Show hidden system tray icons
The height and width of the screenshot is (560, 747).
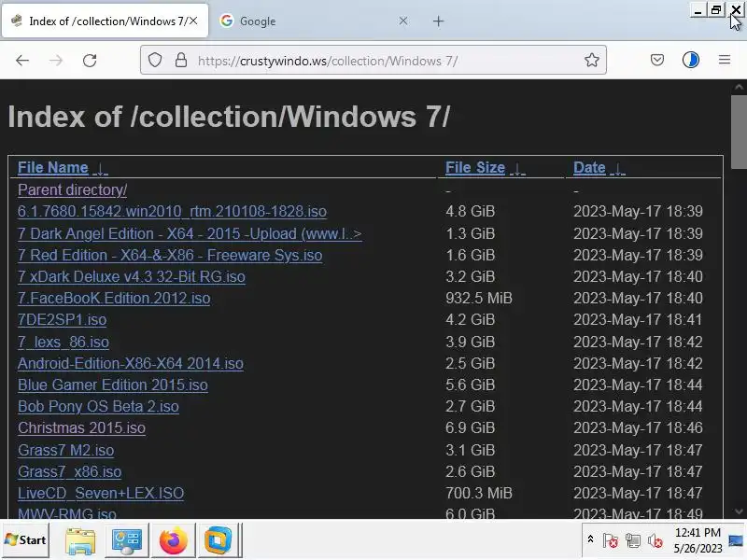590,539
